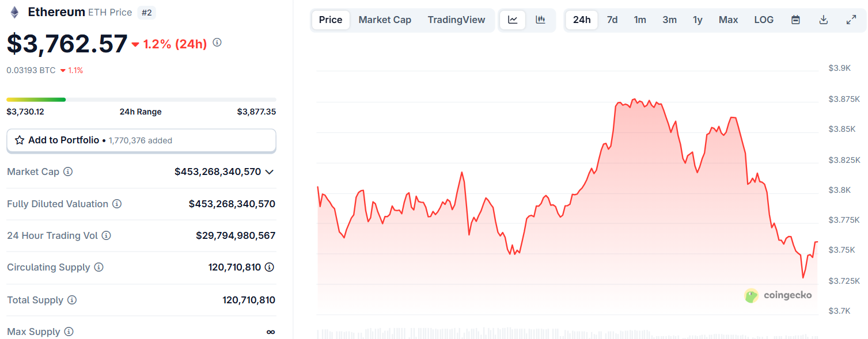Image resolution: width=868 pixels, height=339 pixels.
Task: Show Fully Diluted Valuation info icon
Action: point(117,204)
